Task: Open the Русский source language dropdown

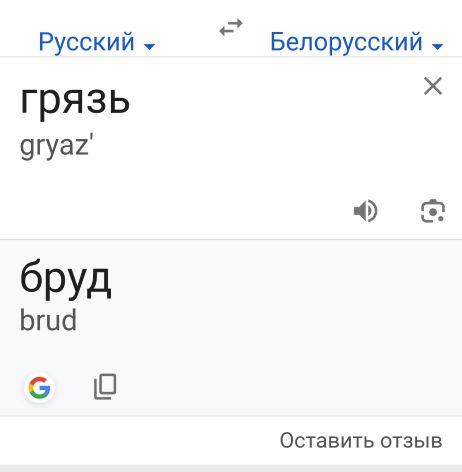Action: tap(97, 42)
